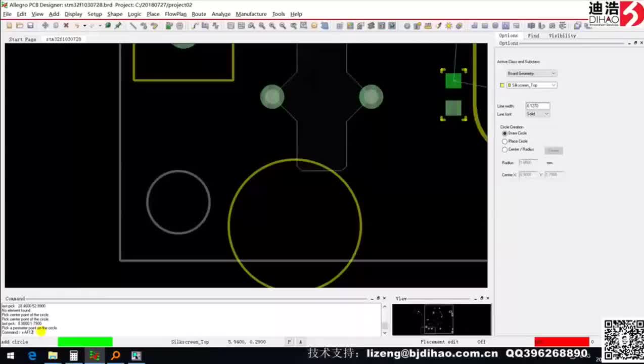Screen dimensions: 644x364
Task: Click the New file toolbar icon
Action: pos(9,26)
